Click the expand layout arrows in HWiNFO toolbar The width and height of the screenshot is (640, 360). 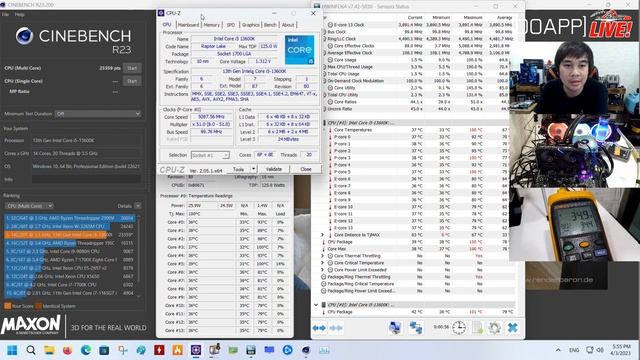[319, 328]
